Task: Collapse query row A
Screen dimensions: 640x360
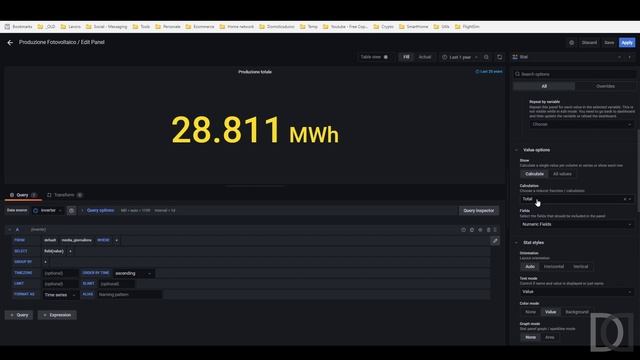Action: (10, 230)
